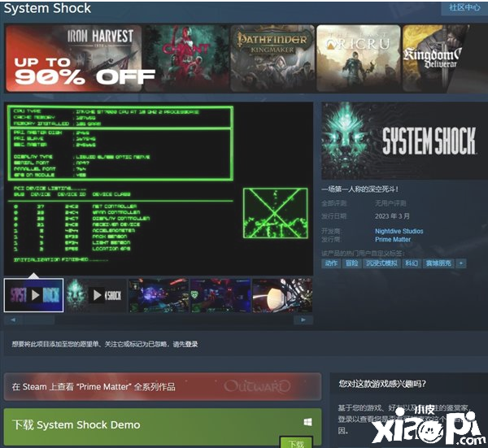
Task: Click the left arrow of the thumbnail strip
Action: [13, 320]
